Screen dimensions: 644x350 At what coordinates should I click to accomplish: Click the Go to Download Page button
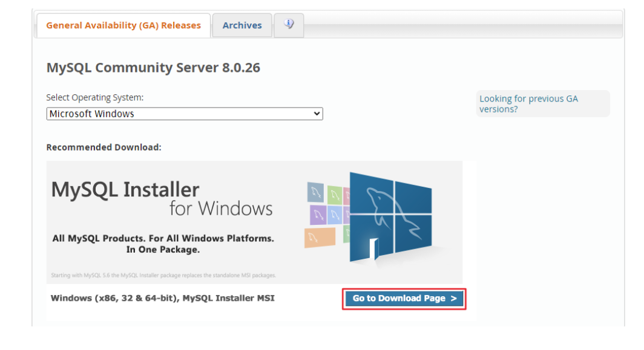pyautogui.click(x=404, y=299)
